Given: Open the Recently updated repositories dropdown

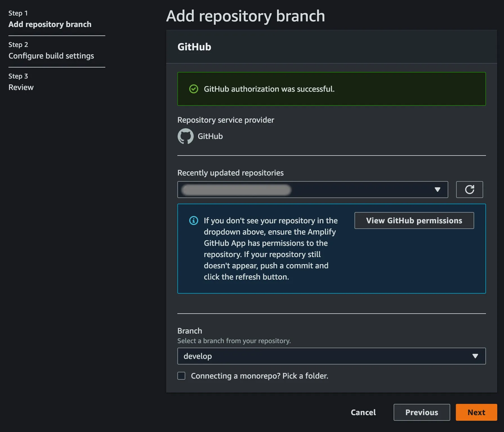Looking at the screenshot, I should tap(313, 190).
